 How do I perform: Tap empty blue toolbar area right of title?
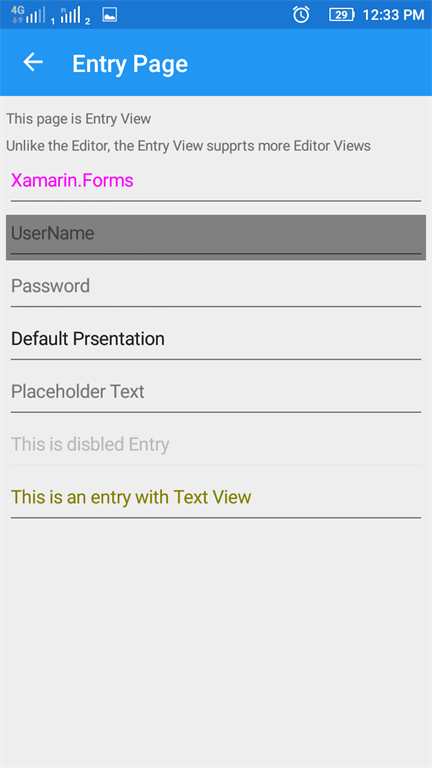pos(309,63)
